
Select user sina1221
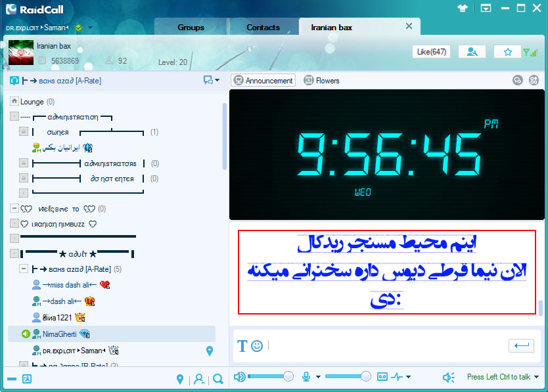(58, 317)
